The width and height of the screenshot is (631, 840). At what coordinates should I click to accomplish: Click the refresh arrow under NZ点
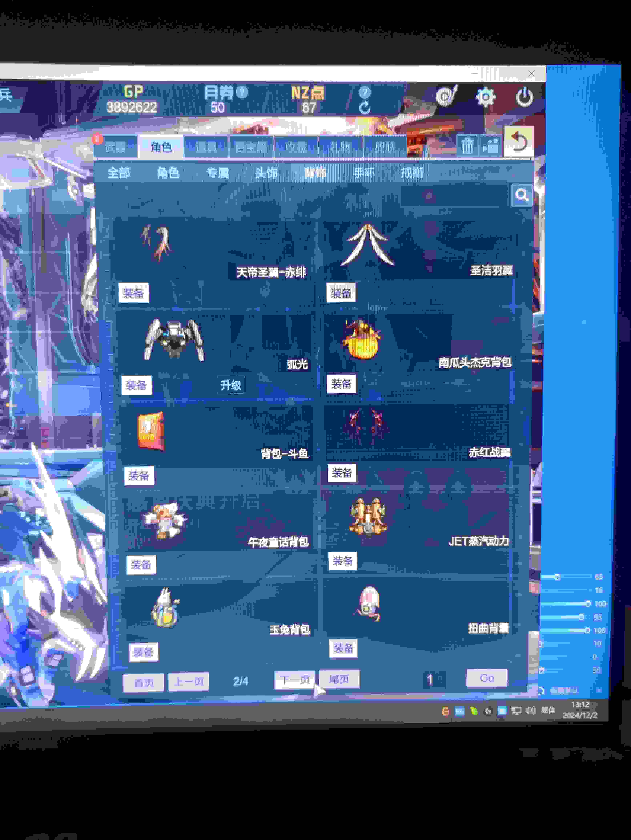[365, 108]
